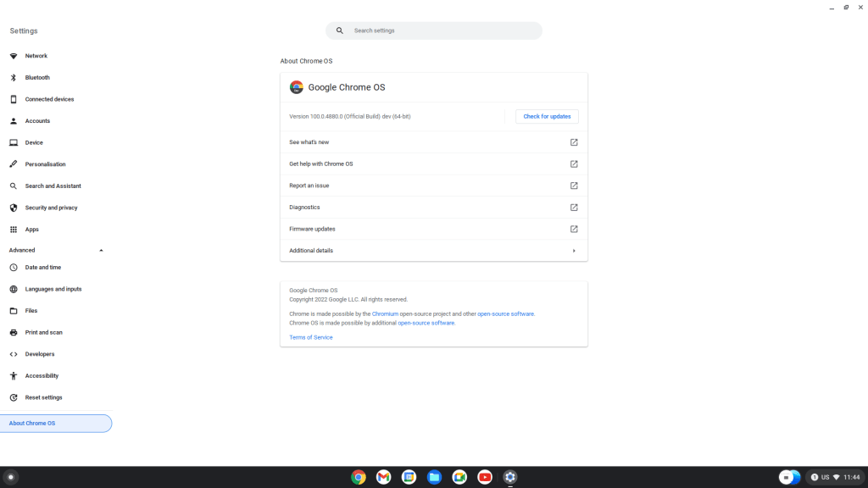Image resolution: width=868 pixels, height=488 pixels.
Task: Click the Print and scan printer icon
Action: pyautogui.click(x=14, y=332)
